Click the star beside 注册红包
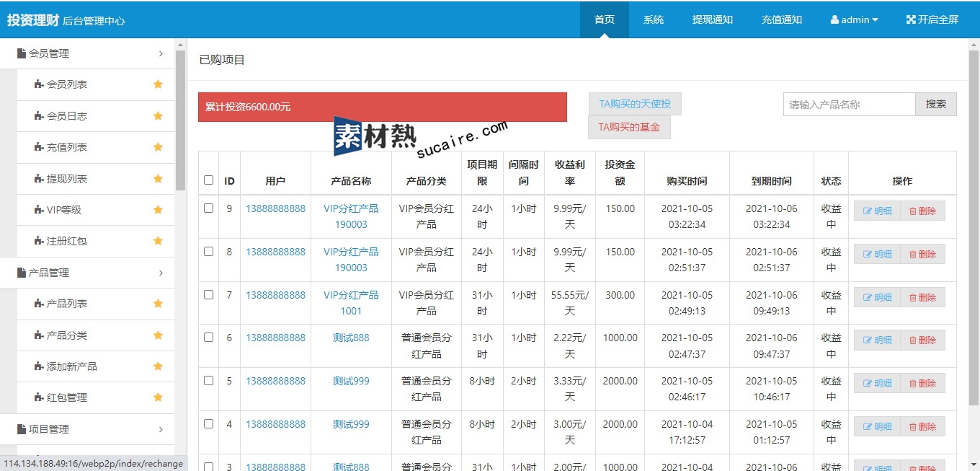The width and height of the screenshot is (980, 471). pos(158,241)
